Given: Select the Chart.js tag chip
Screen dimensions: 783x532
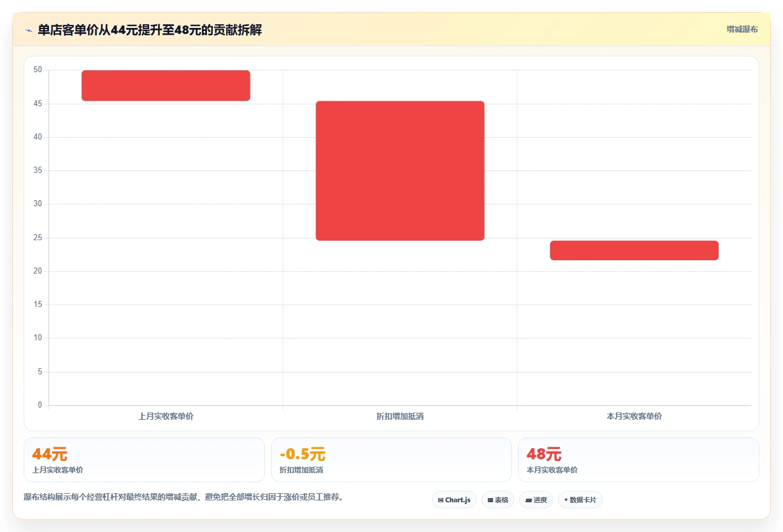Looking at the screenshot, I should click(x=454, y=500).
